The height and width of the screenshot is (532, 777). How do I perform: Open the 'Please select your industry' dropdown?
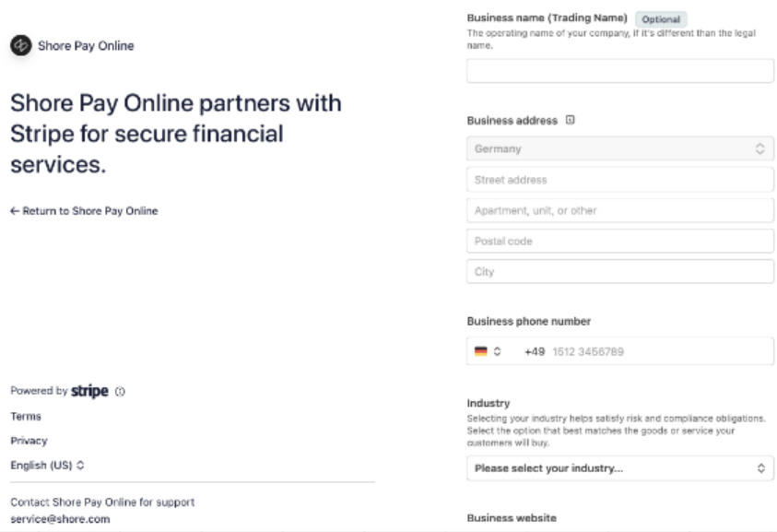[619, 468]
